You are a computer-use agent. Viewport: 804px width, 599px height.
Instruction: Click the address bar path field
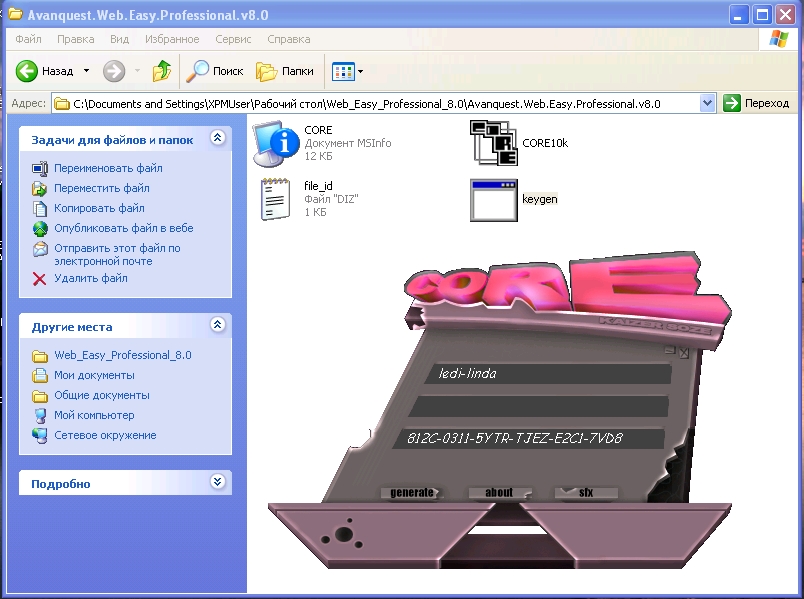tap(376, 104)
